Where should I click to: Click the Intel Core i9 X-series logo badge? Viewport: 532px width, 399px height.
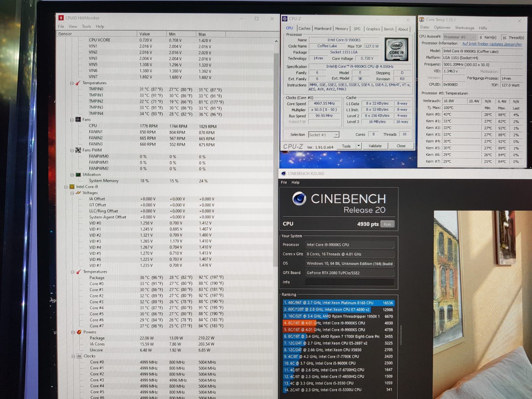[x=396, y=49]
